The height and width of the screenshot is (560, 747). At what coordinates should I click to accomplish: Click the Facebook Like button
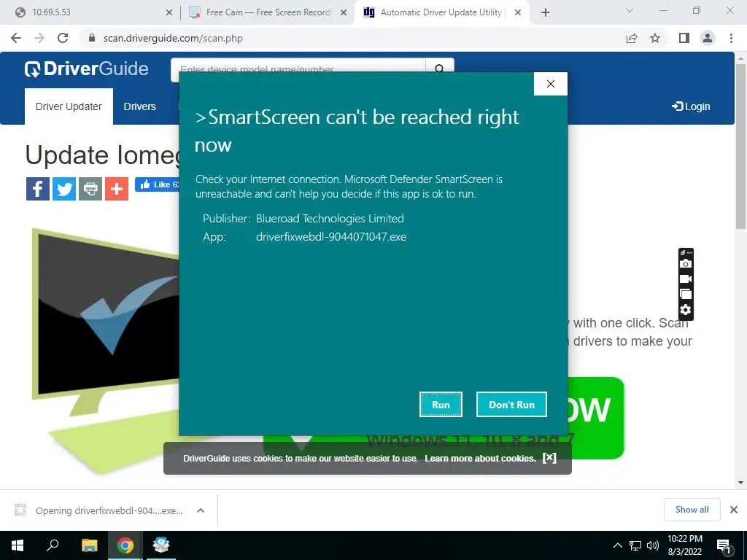(158, 184)
